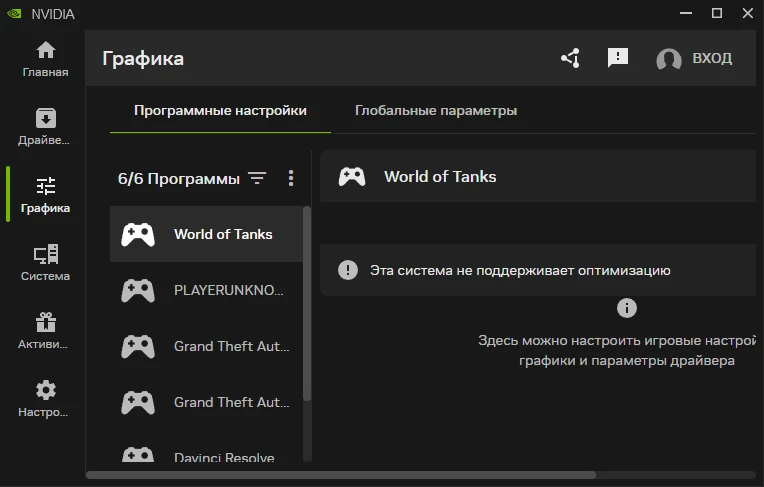Click the NVIDIA logo in title bar
Viewport: 764px width, 487px height.
coord(15,14)
